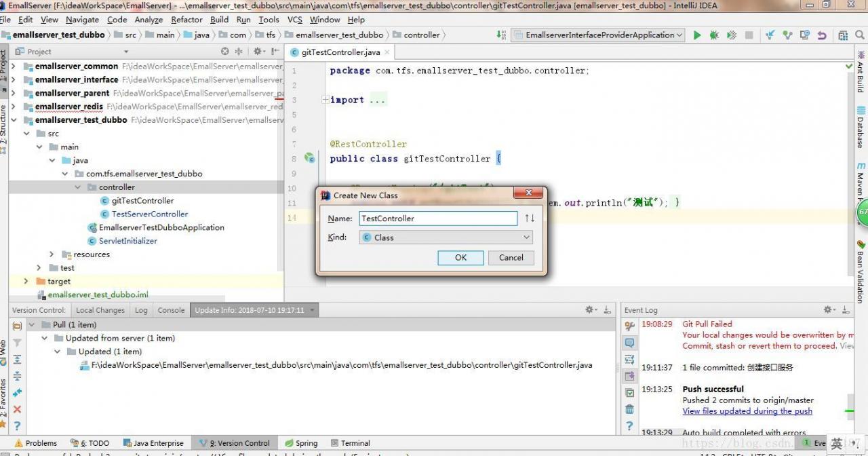Select emallserver_test_dubbo.iml file in tree
The height and width of the screenshot is (456, 868).
coord(98,294)
